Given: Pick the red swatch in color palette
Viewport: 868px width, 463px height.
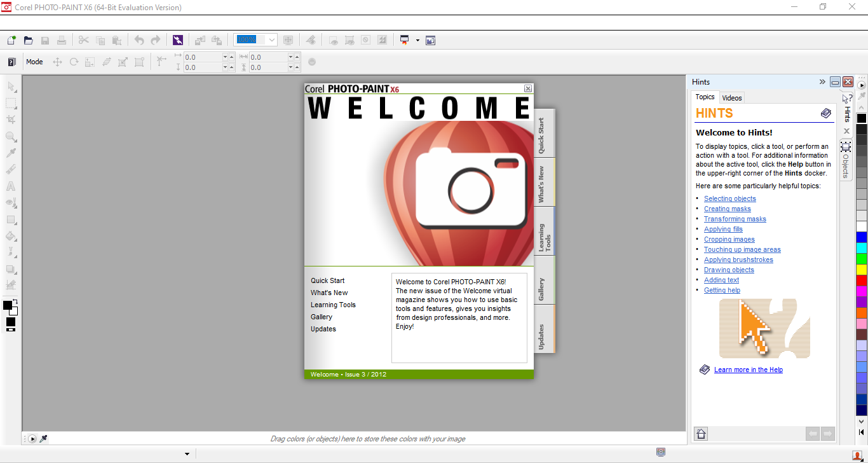Looking at the screenshot, I should (861, 280).
